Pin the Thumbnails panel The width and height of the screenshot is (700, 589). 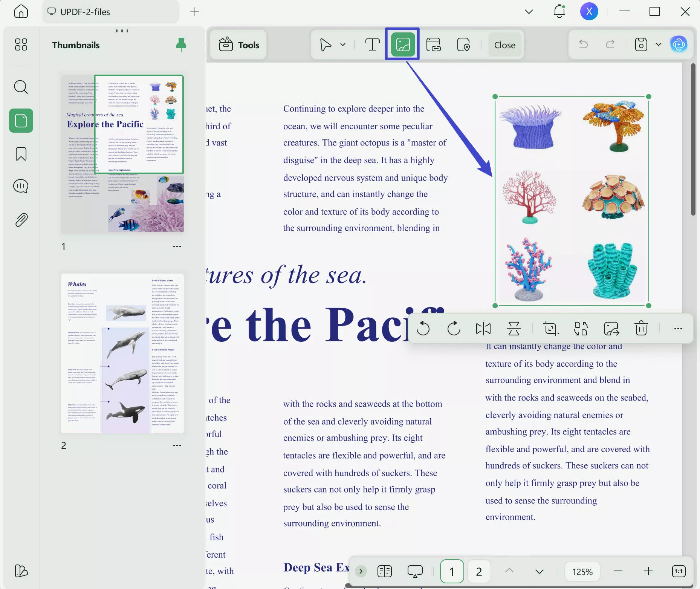point(181,44)
